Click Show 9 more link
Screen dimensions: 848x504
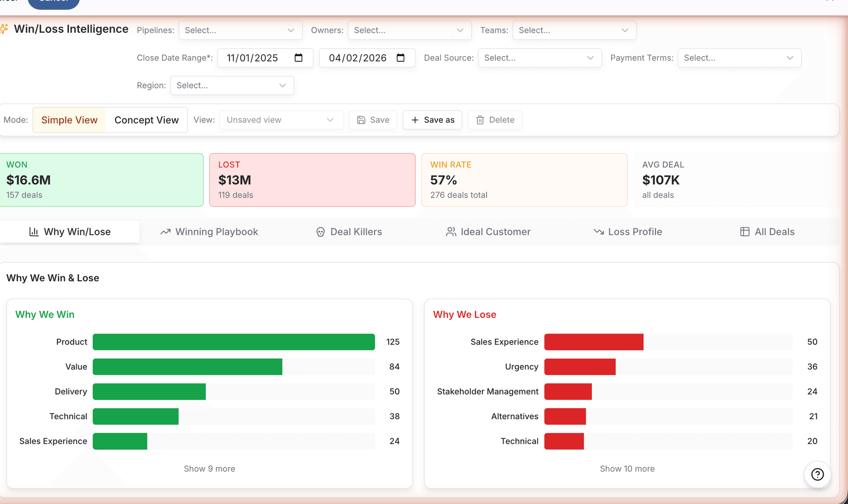pyautogui.click(x=209, y=469)
